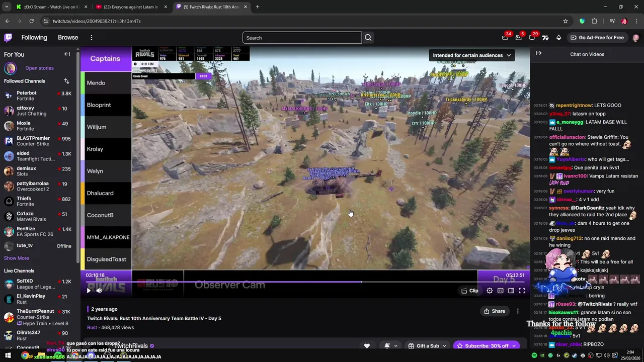The width and height of the screenshot is (644, 362).
Task: Open the more options menu beside Browse
Action: point(91,38)
